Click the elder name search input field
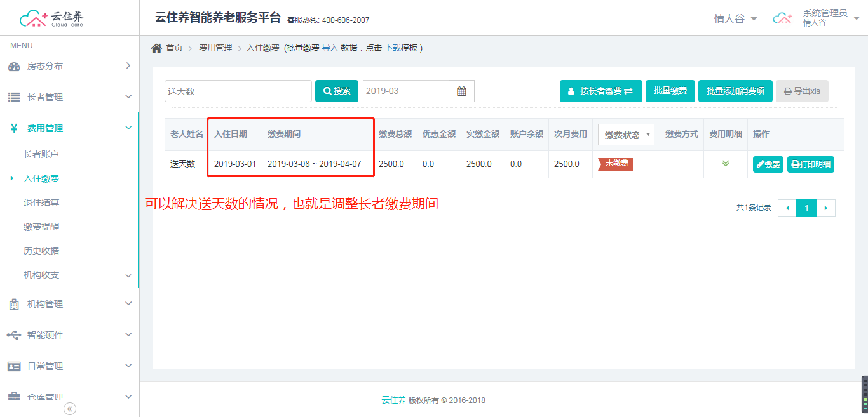 click(238, 91)
